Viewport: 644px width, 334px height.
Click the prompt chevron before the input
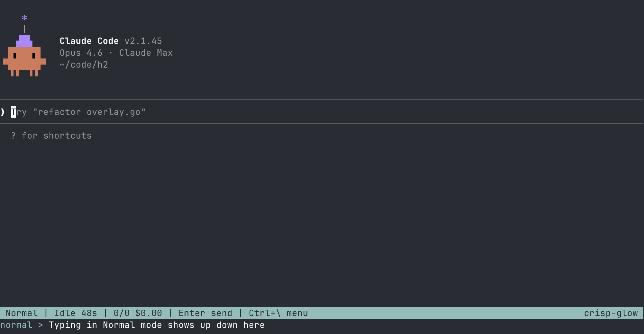click(3, 112)
